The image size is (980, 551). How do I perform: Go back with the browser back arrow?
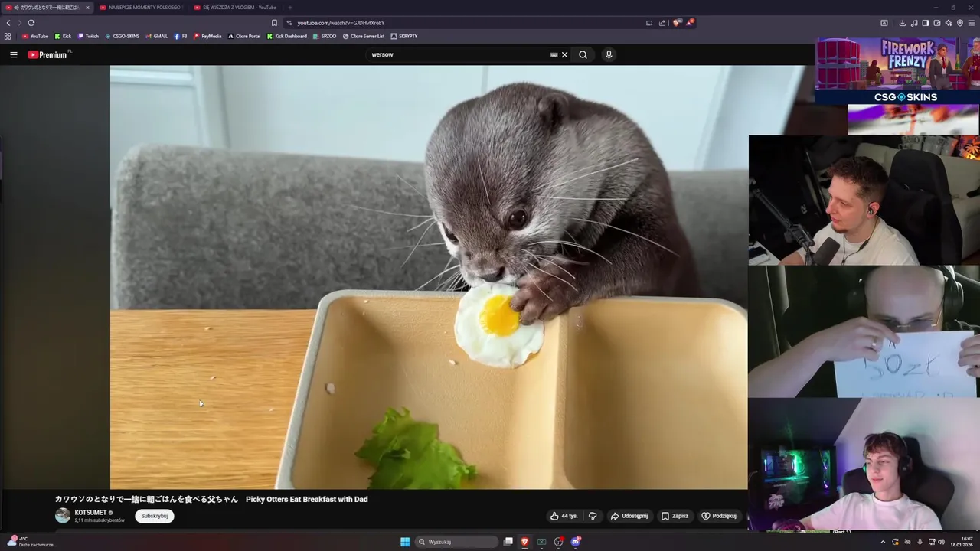tap(8, 23)
